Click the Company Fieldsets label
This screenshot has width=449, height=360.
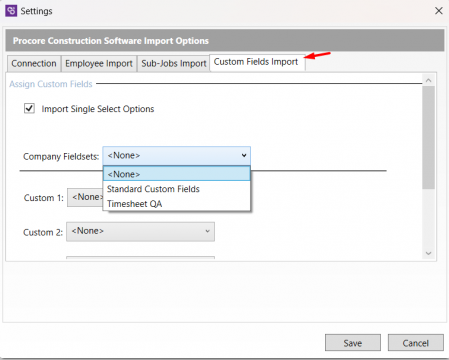point(61,157)
